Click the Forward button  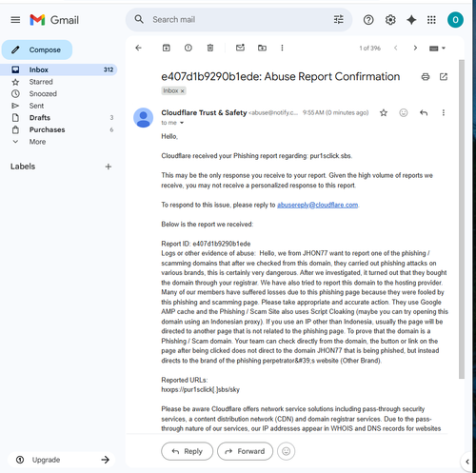point(245,451)
